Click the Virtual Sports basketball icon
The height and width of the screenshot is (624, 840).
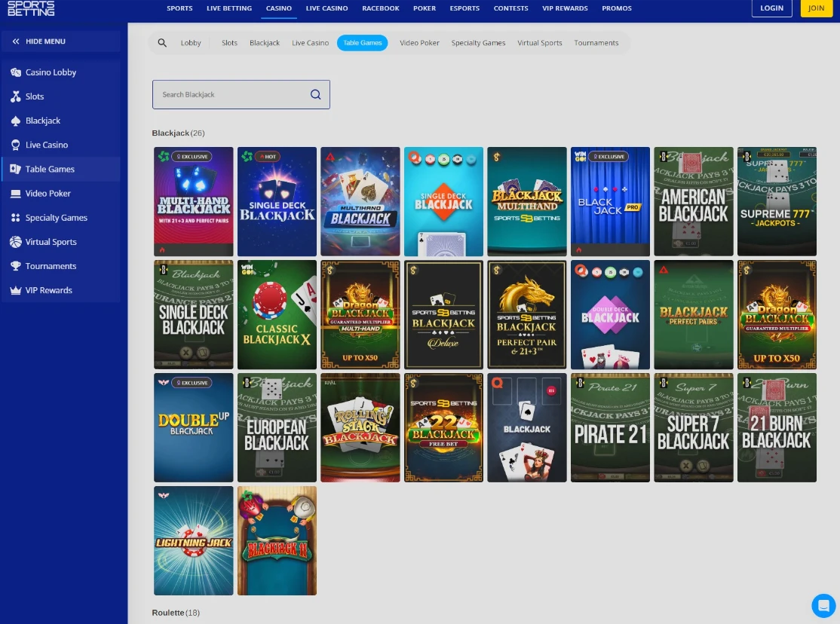[16, 242]
